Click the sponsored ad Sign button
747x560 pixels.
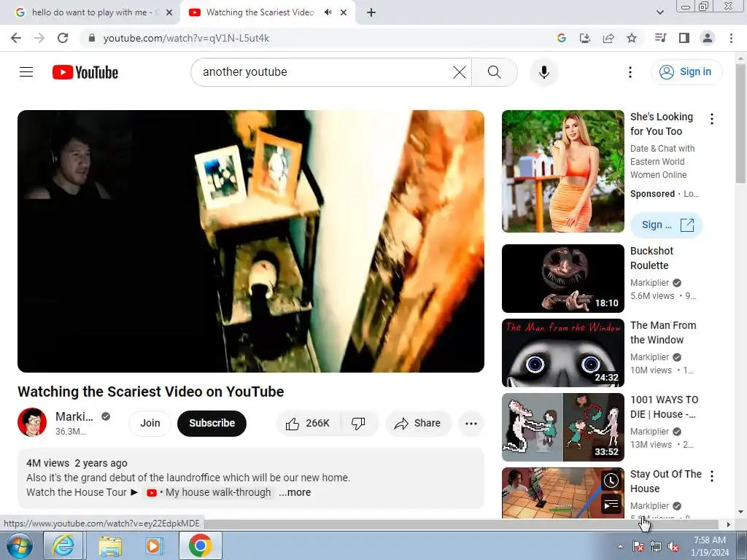[666, 225]
